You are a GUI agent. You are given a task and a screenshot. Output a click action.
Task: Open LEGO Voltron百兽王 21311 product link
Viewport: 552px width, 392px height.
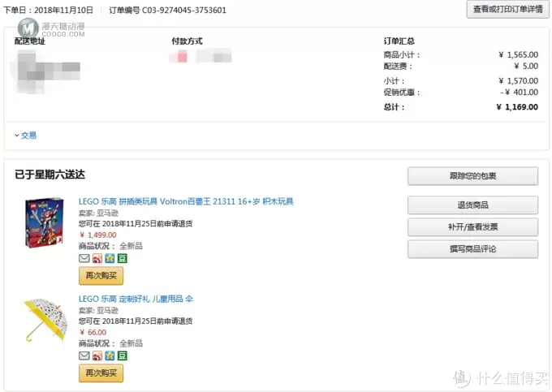click(x=186, y=201)
